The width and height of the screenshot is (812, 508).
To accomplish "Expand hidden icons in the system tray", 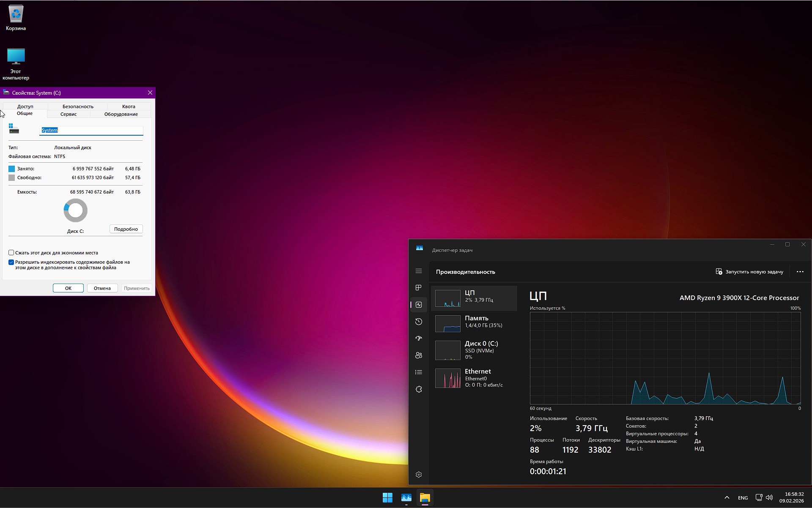I will pos(727,497).
